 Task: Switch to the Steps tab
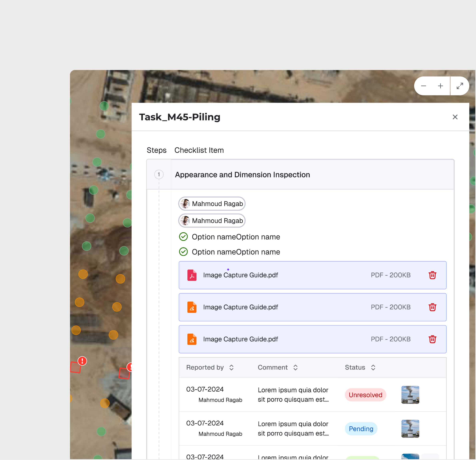[x=156, y=150]
